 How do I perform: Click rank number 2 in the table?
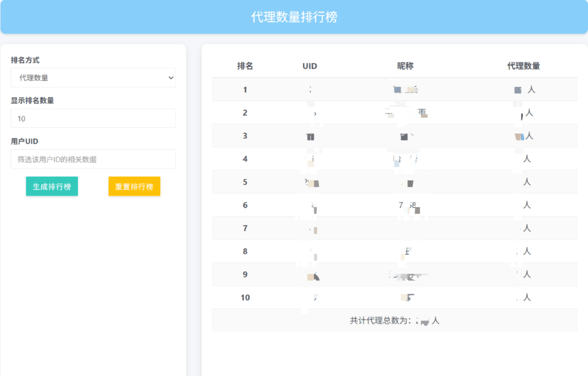pos(245,113)
